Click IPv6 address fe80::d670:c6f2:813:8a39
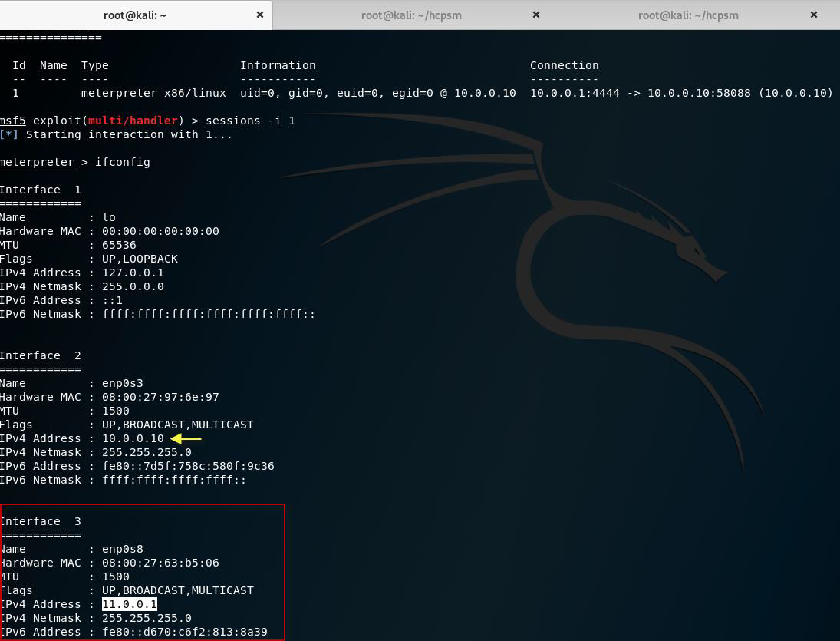This screenshot has height=641, width=840. pos(184,633)
